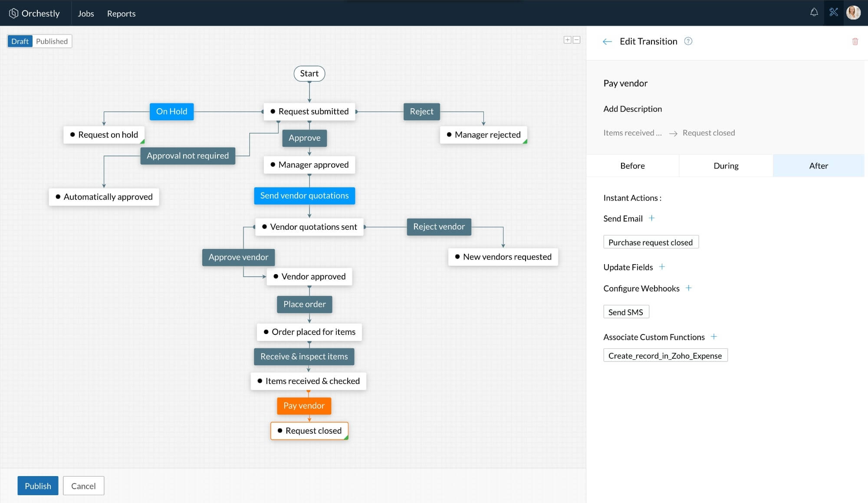868x503 pixels.
Task: Select the Approve vendor transition
Action: click(x=238, y=257)
